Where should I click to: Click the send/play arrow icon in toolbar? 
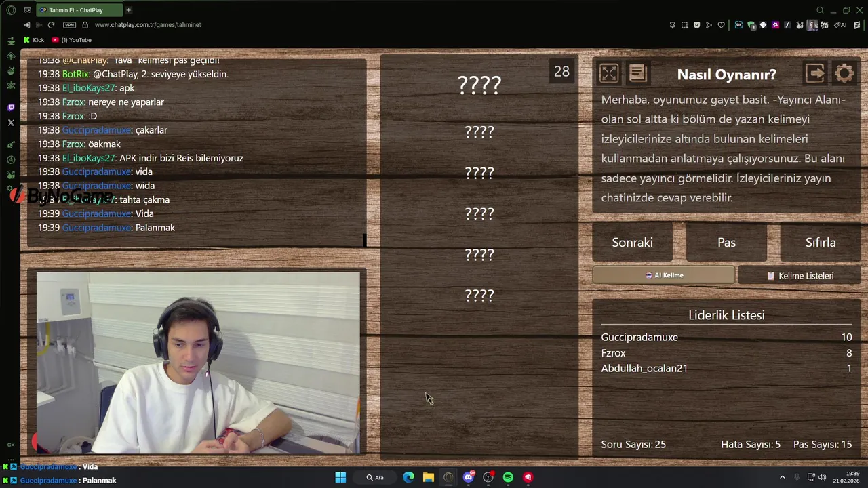pyautogui.click(x=709, y=25)
